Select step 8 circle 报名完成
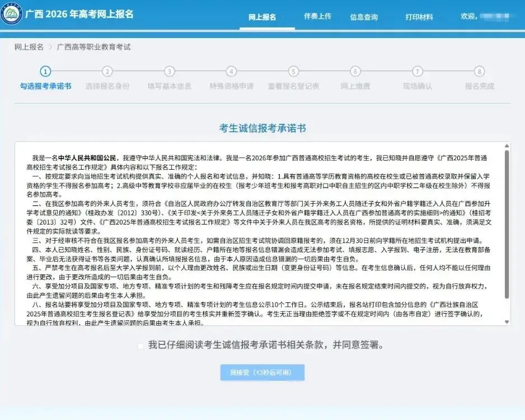Image resolution: width=525 pixels, height=420 pixels. click(x=480, y=71)
